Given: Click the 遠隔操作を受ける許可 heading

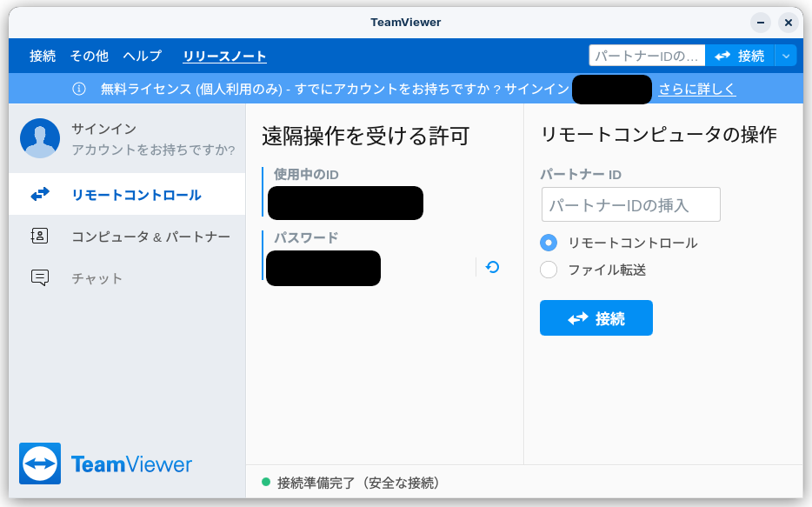Looking at the screenshot, I should pos(366,137).
